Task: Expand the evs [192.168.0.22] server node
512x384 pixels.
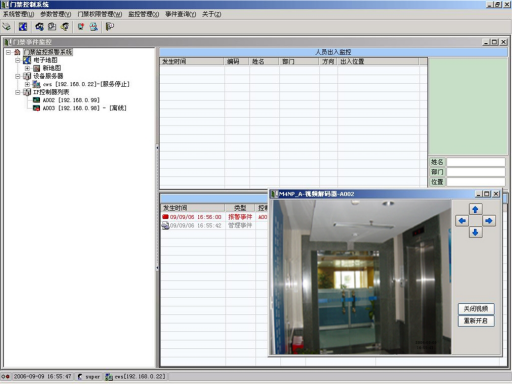Action: coord(27,84)
